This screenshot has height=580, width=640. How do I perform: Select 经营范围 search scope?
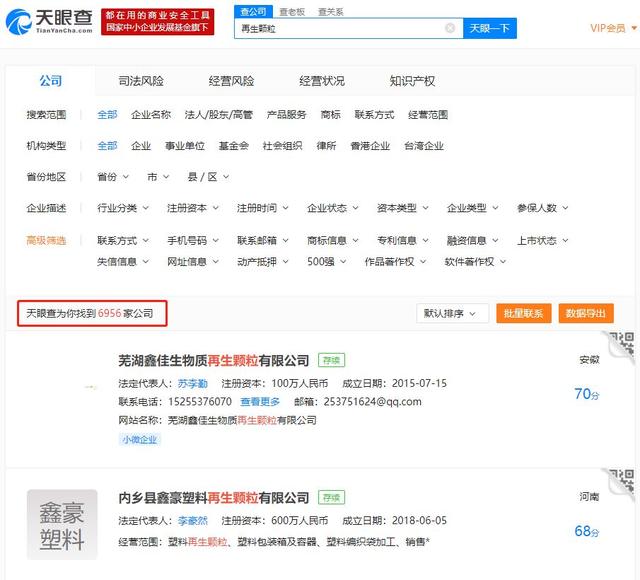click(x=428, y=115)
